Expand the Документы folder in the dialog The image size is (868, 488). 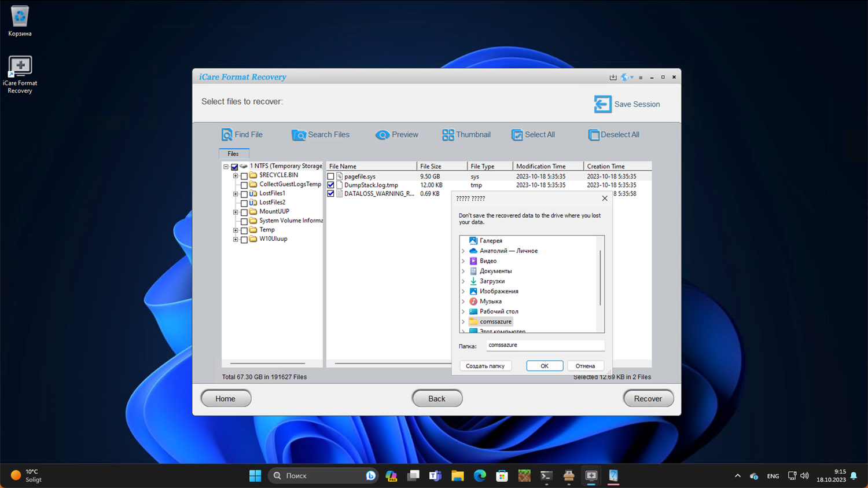click(463, 271)
